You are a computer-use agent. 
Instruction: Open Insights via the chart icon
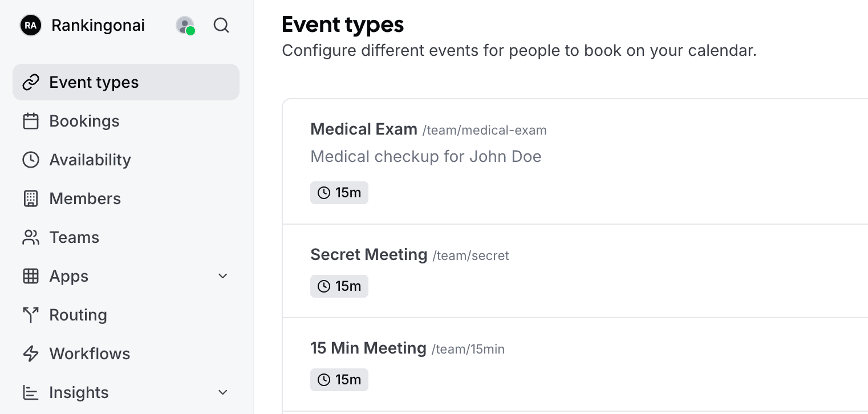point(31,392)
